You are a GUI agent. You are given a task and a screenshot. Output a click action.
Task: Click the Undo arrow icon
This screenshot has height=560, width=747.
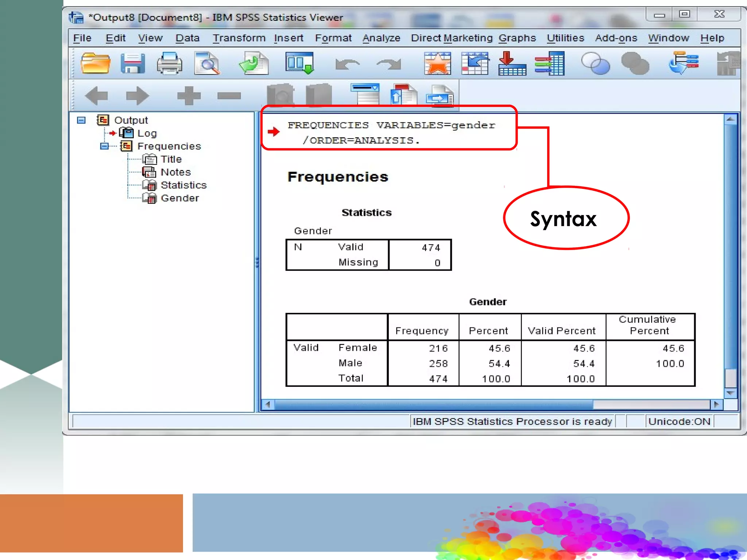[347, 65]
